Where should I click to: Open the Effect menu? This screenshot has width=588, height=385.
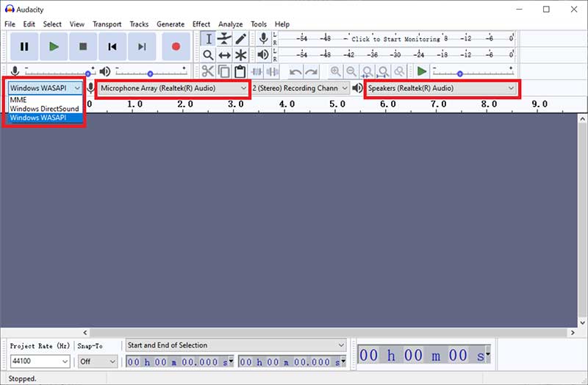click(201, 24)
